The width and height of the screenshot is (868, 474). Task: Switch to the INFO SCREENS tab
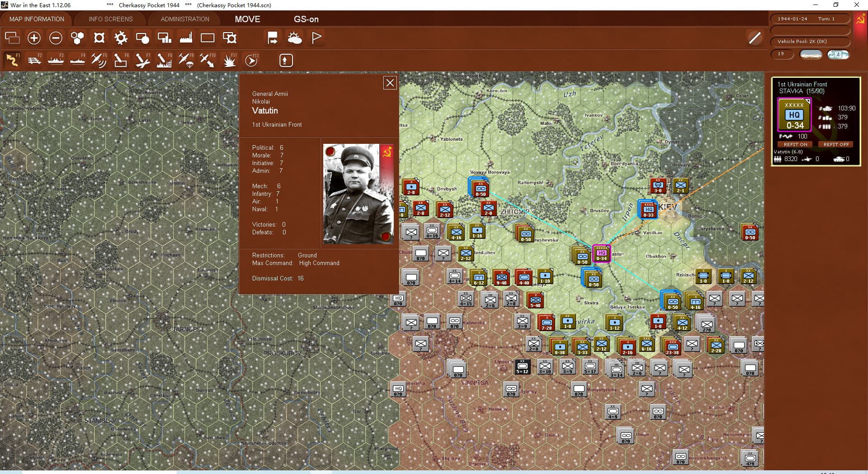[111, 19]
